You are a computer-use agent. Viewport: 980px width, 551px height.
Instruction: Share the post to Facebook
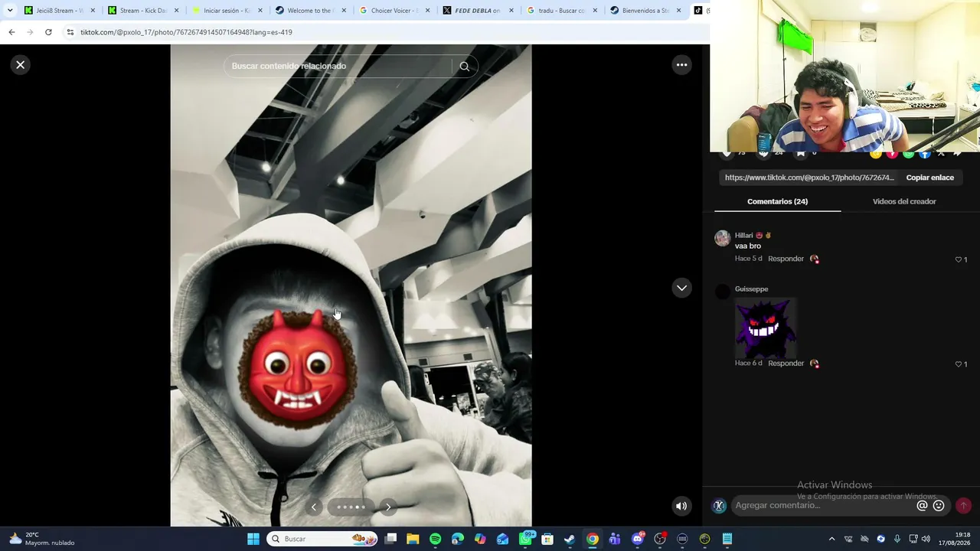click(925, 154)
